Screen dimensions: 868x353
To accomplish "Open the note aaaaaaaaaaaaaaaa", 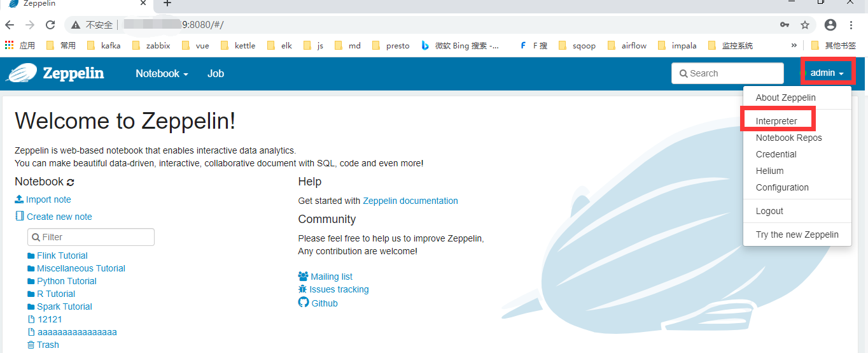I will 73,332.
